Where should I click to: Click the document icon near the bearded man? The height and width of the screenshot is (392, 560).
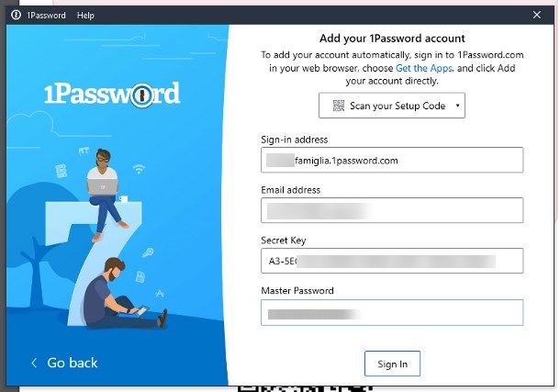(x=140, y=276)
